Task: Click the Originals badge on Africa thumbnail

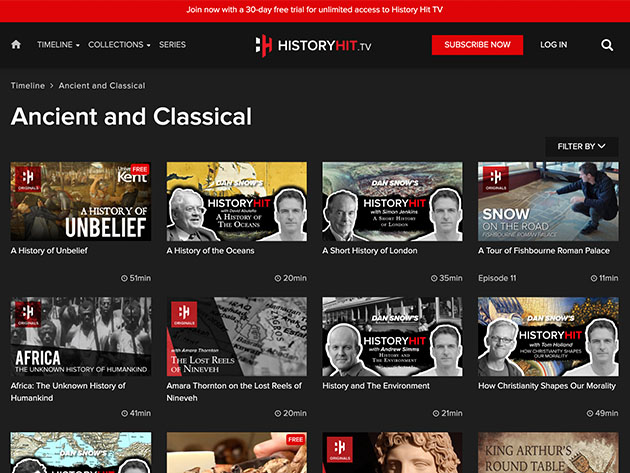Action: click(x=28, y=314)
